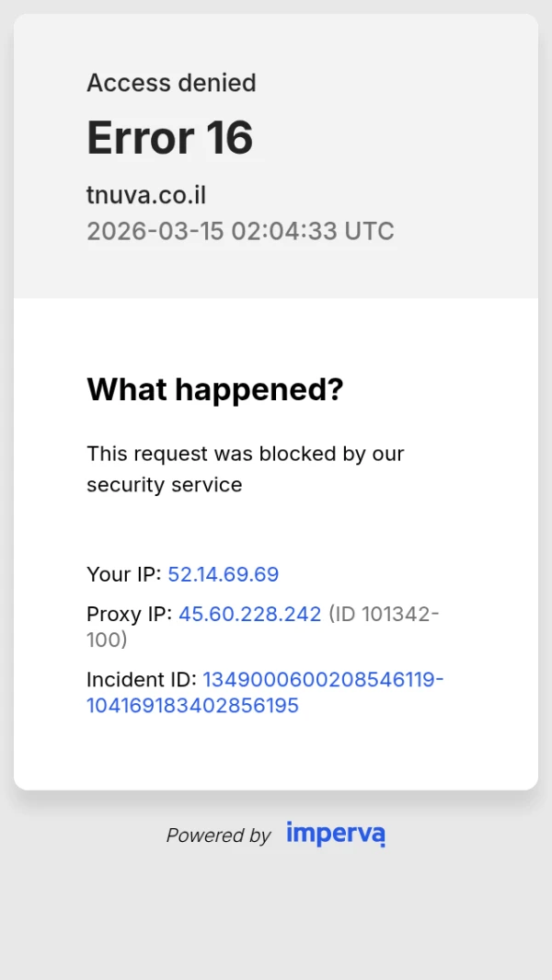Click the Incident ID line ending in 56195
This screenshot has height=980, width=552.
pyautogui.click(x=192, y=706)
